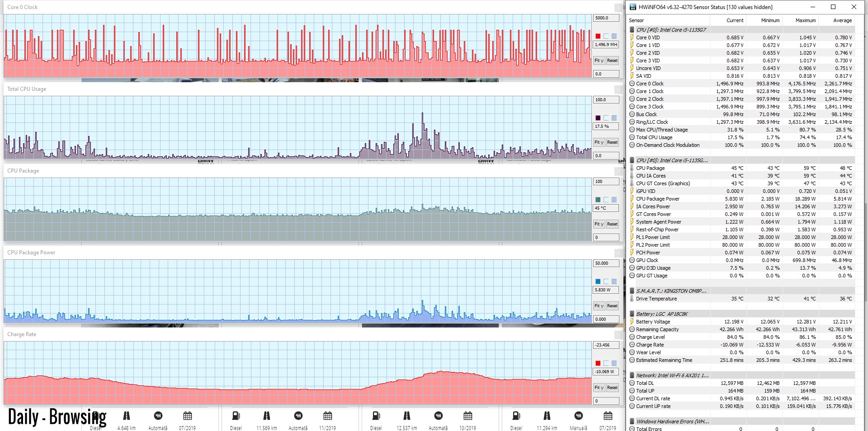868x431 pixels.
Task: Click the clock icon beside GPU D3D Usage
Action: pos(632,268)
